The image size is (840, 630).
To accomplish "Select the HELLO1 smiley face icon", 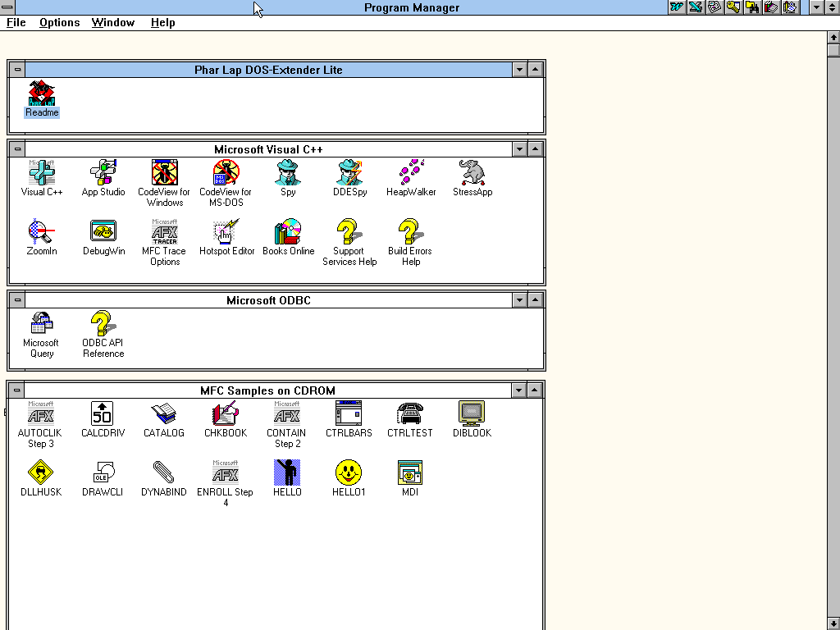I will click(348, 472).
